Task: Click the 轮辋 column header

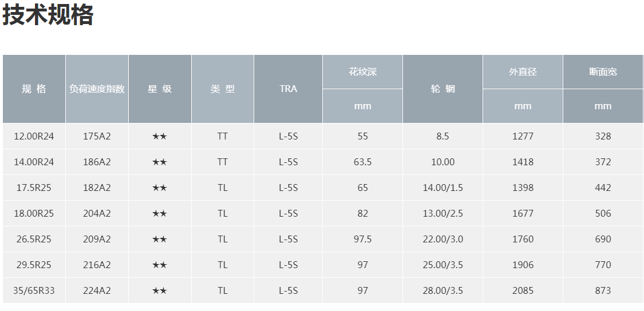Action: 442,89
